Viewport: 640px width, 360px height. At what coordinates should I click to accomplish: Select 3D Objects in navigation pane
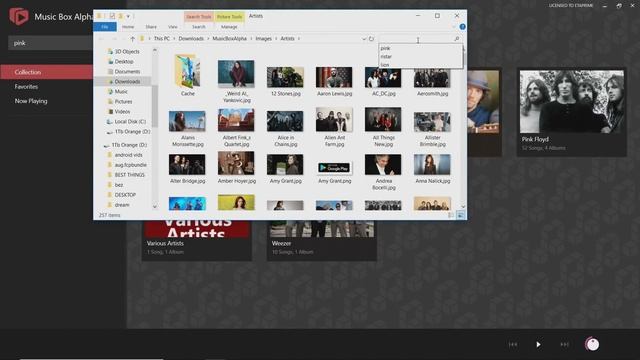pos(127,51)
